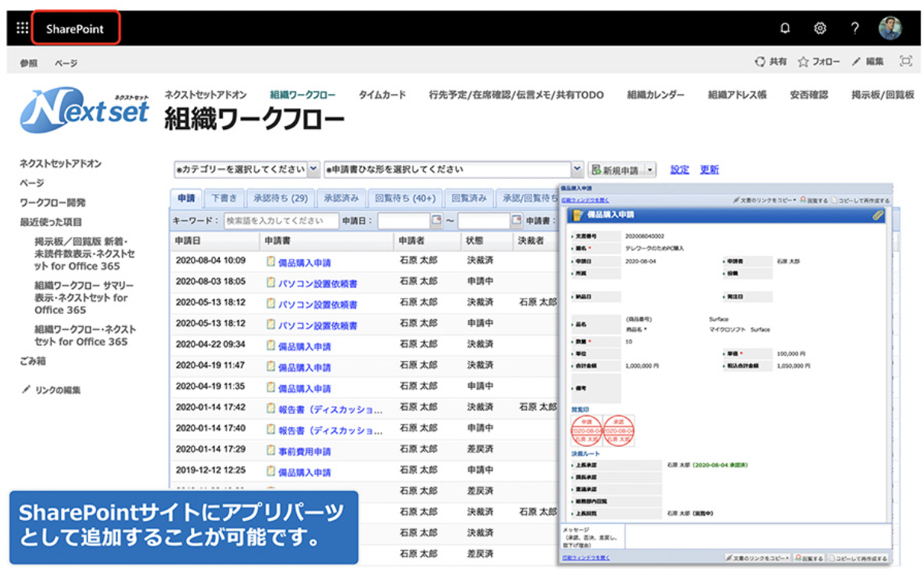Click the 設定 link
This screenshot has width=924, height=569.
click(x=680, y=170)
